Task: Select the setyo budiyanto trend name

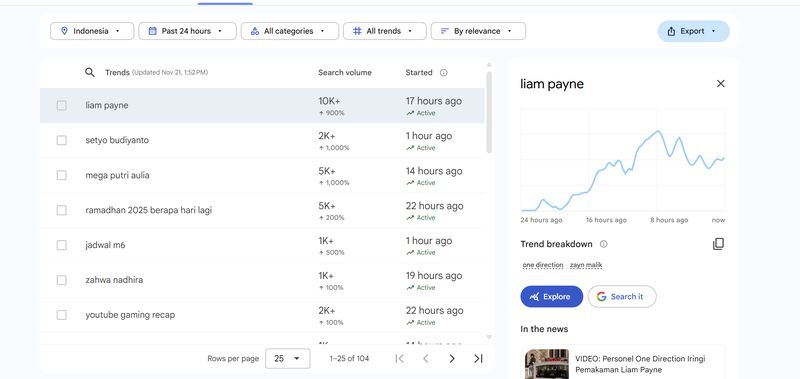Action: tap(117, 140)
